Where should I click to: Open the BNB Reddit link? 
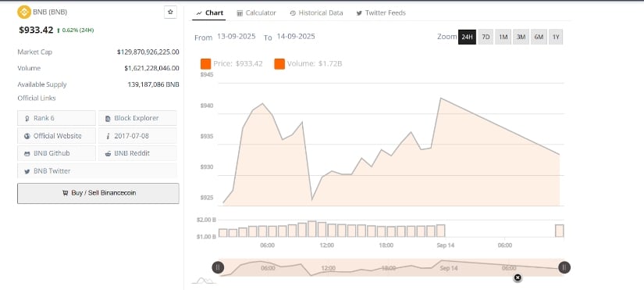[x=137, y=153]
